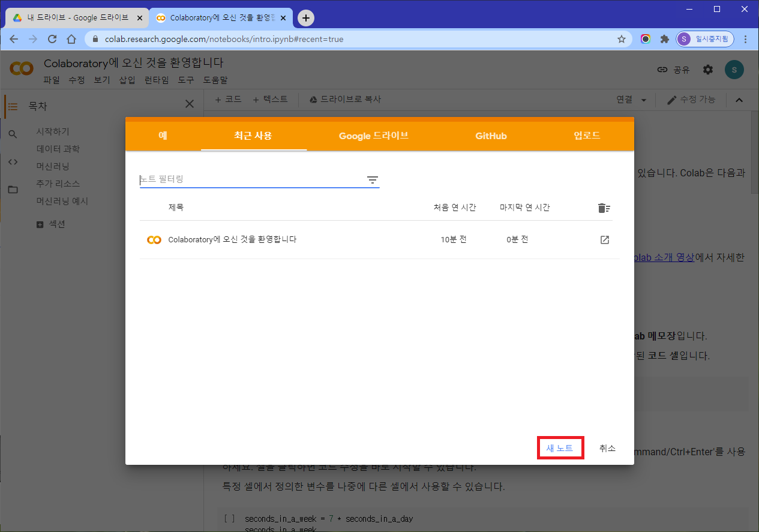Viewport: 759px width, 532px height.
Task: Click the green S account avatar
Action: coord(734,70)
